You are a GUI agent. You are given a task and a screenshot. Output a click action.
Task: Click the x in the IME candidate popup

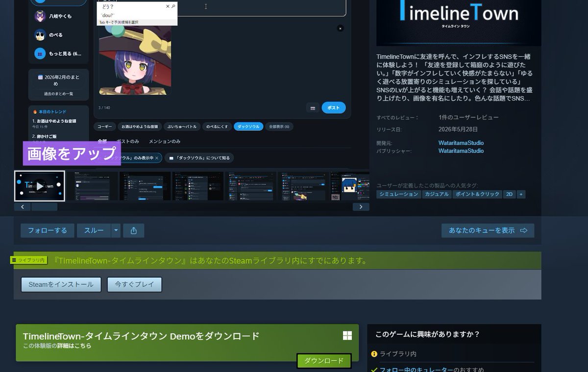168,6
